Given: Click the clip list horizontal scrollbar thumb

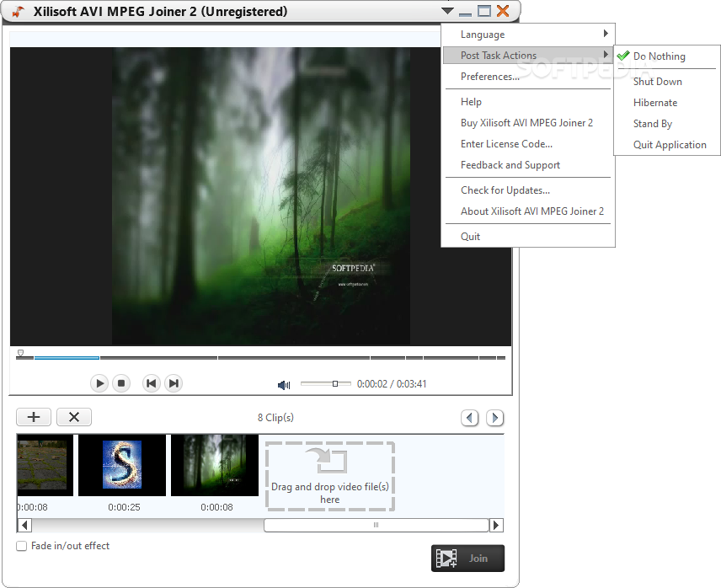Looking at the screenshot, I should (377, 525).
